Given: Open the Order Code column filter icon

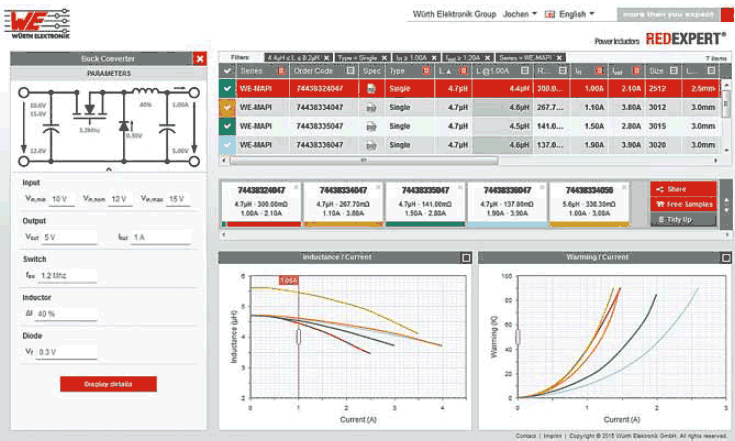Looking at the screenshot, I should coord(350,71).
